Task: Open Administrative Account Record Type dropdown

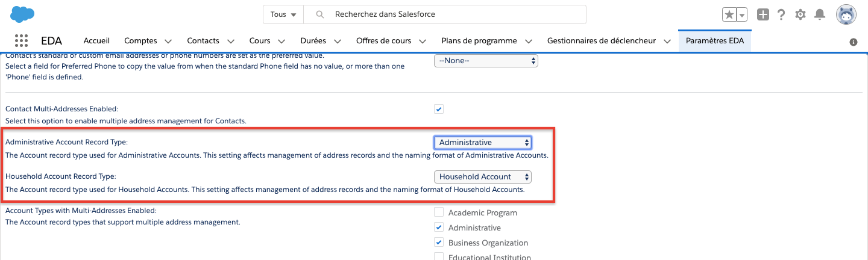Action: click(x=483, y=143)
